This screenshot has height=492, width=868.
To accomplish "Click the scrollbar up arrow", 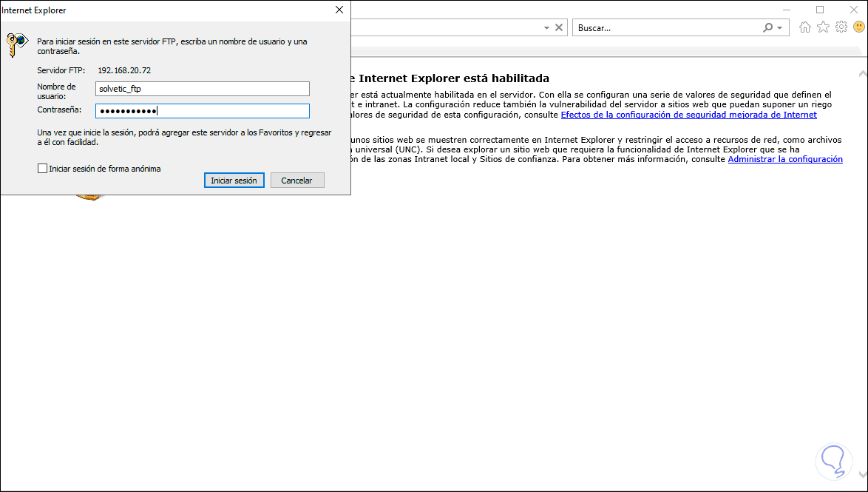I will pyautogui.click(x=862, y=74).
